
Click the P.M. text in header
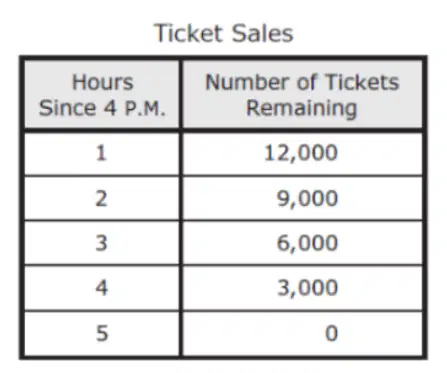(145, 109)
